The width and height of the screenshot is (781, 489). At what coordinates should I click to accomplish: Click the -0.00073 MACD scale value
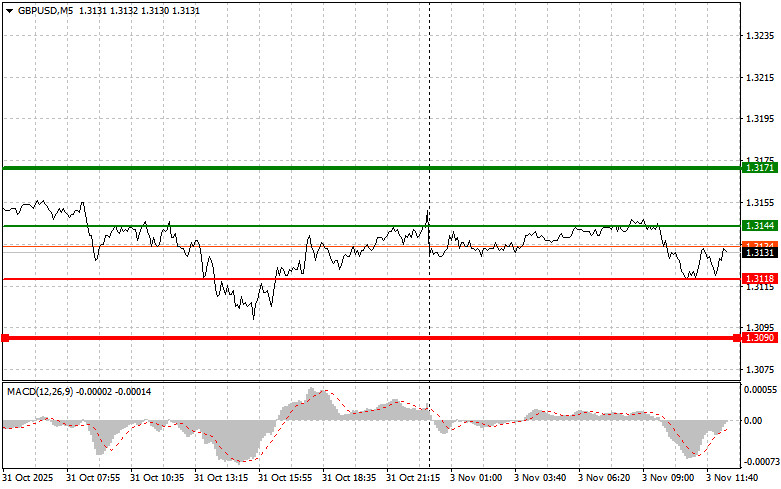click(760, 462)
